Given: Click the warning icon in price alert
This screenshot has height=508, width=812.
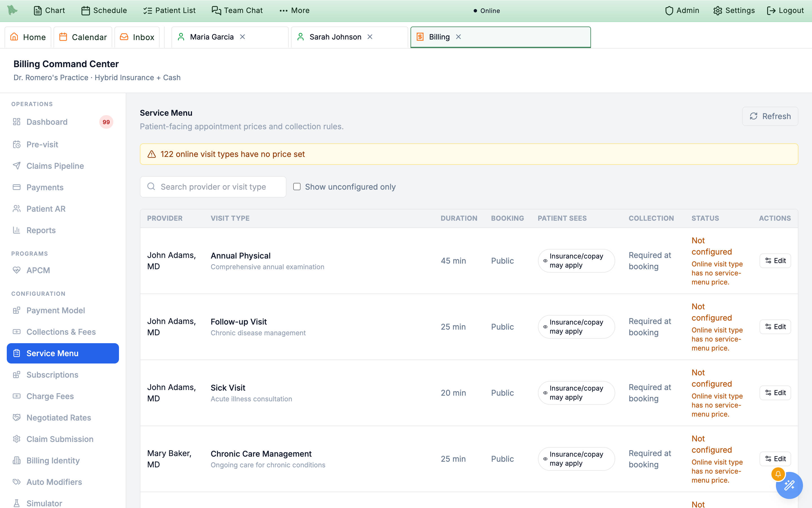Looking at the screenshot, I should [152, 154].
